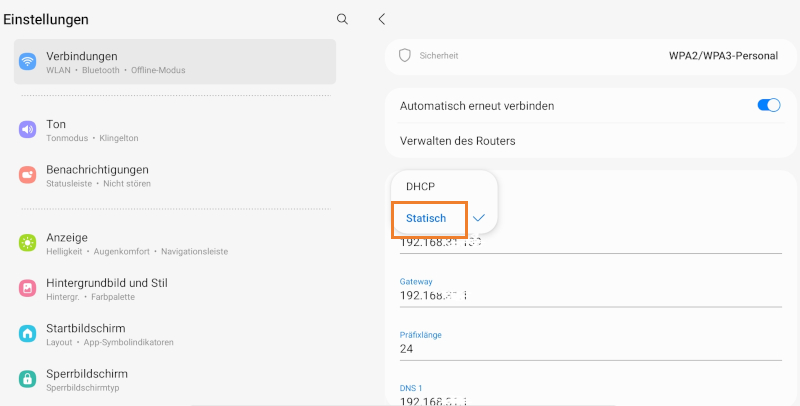
Task: Open the Startbildschirm settings category
Action: 175,334
